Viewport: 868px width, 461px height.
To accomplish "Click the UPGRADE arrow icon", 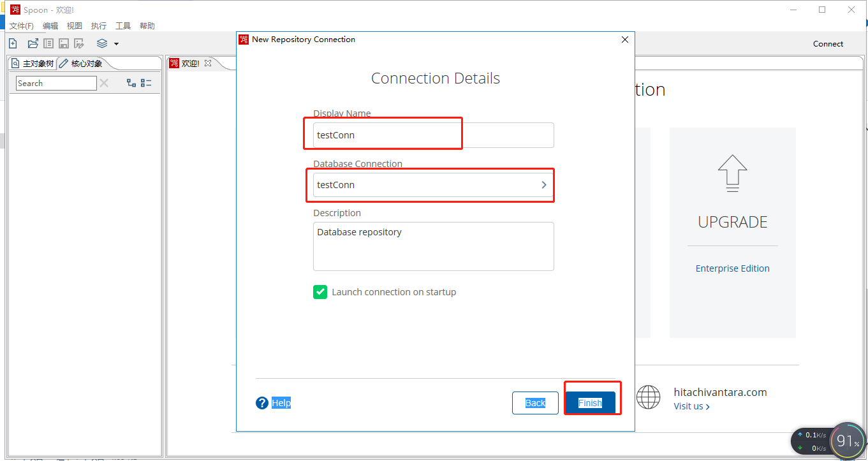I will 732,173.
